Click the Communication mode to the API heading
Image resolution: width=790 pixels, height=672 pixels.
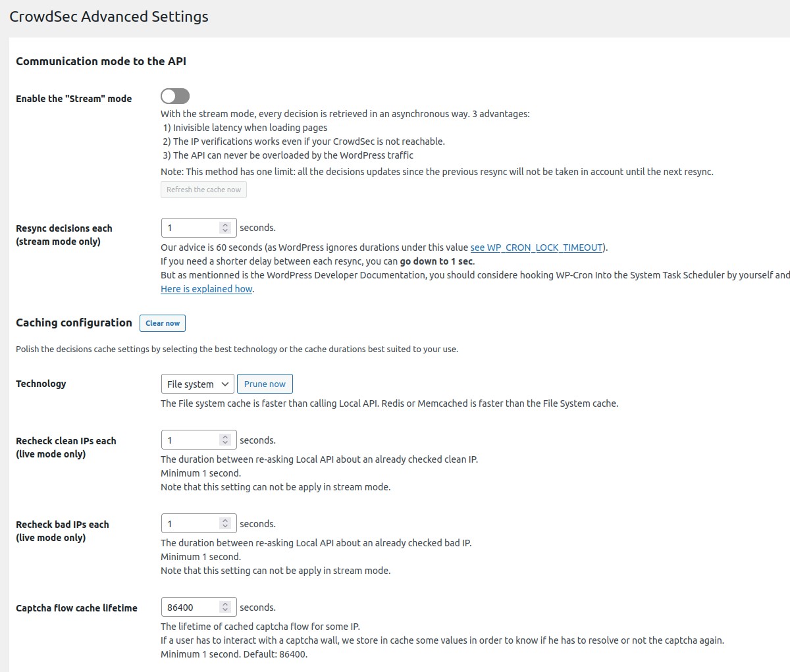click(101, 61)
